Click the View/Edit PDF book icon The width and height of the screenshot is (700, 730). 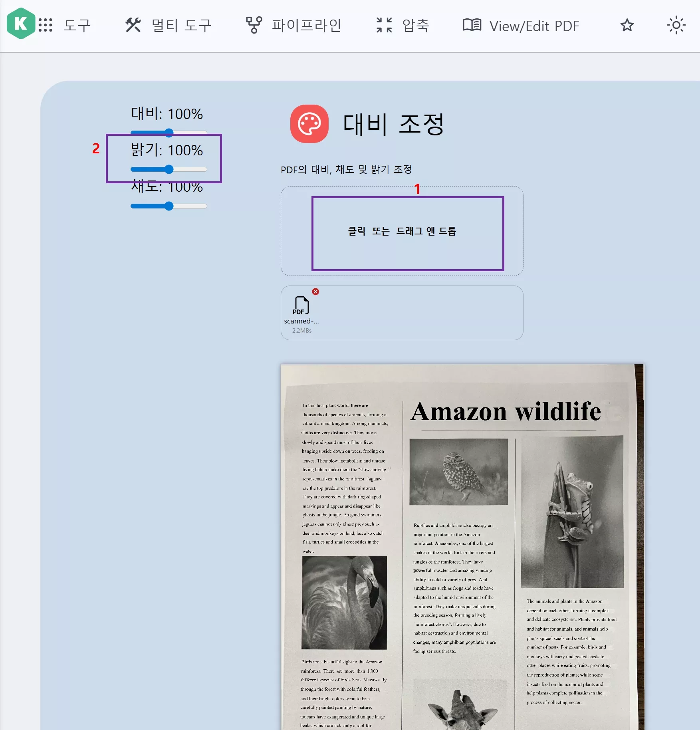click(473, 25)
